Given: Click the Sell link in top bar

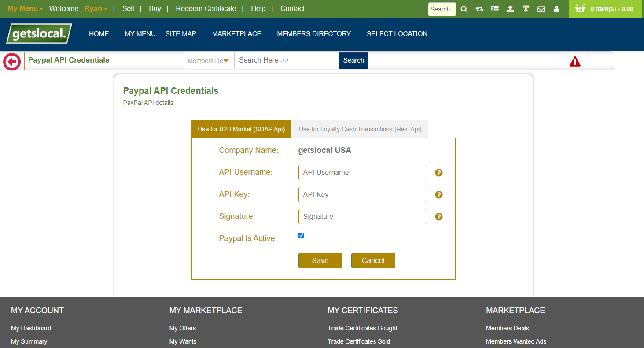Looking at the screenshot, I should point(128,8).
